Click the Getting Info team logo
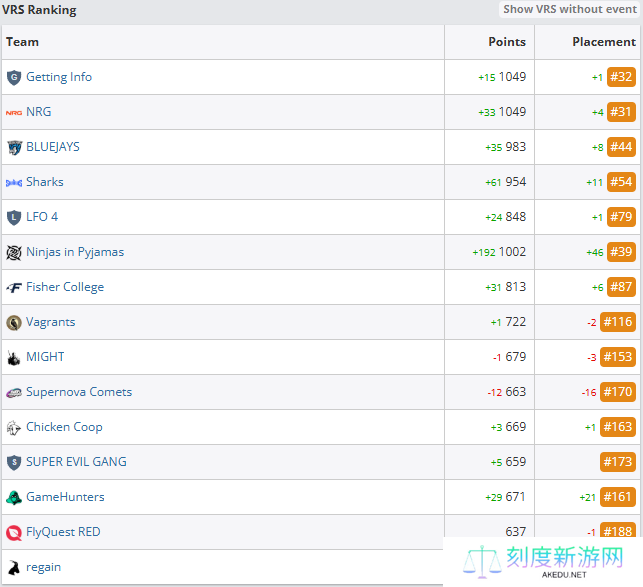This screenshot has width=643, height=587. pos(14,78)
